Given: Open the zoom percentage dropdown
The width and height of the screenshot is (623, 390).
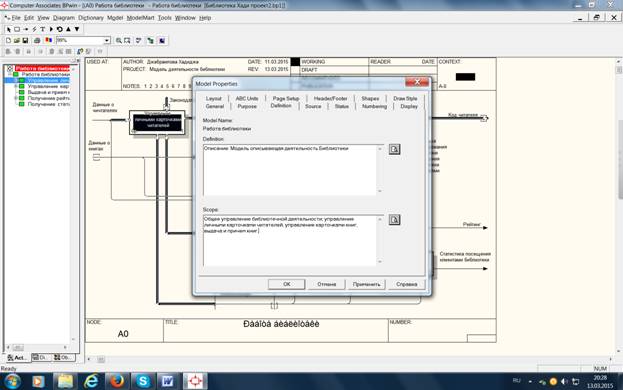Looking at the screenshot, I should [107, 41].
